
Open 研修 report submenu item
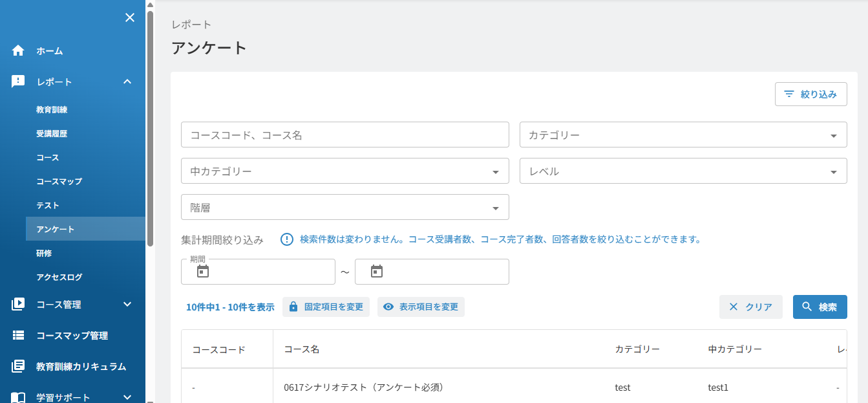click(44, 253)
